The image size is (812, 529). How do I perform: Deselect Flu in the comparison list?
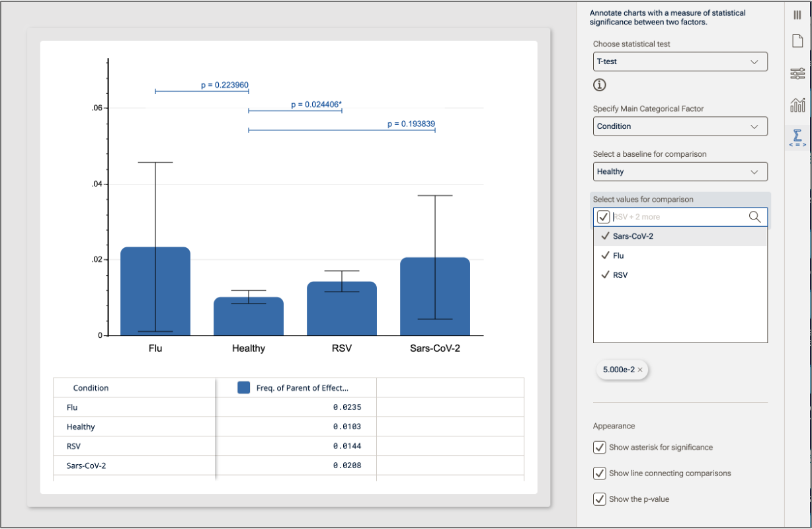click(618, 255)
